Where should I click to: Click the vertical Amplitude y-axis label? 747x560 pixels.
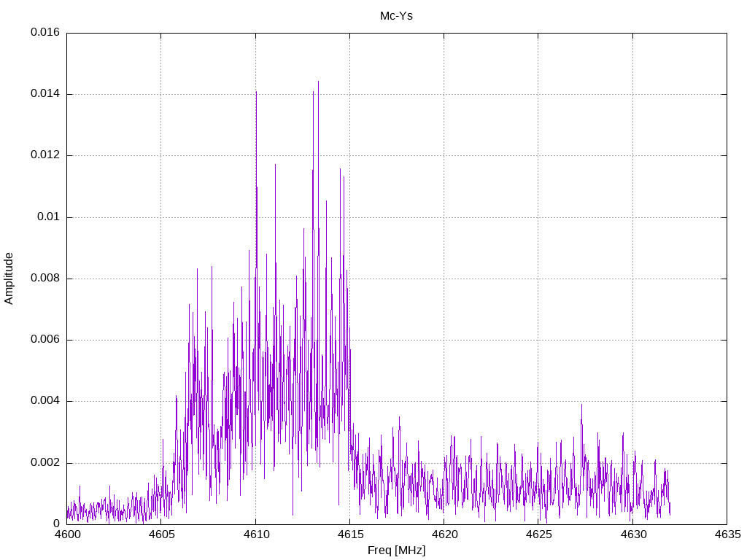[x=9, y=279]
